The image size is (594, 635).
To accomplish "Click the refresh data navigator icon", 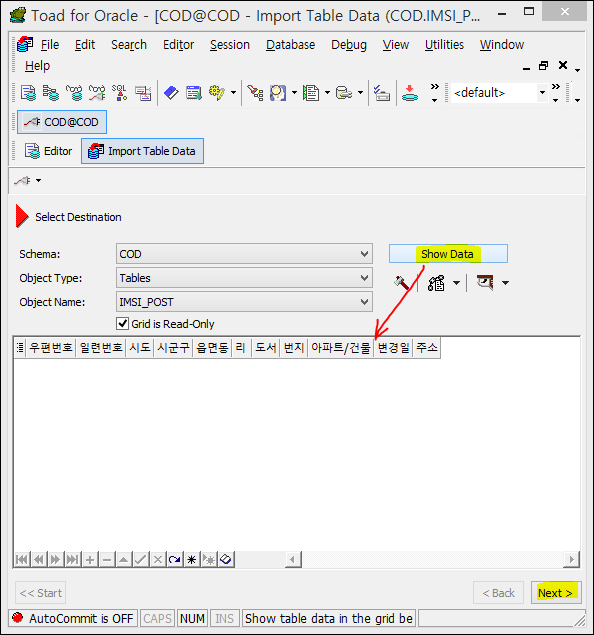I will pos(175,560).
